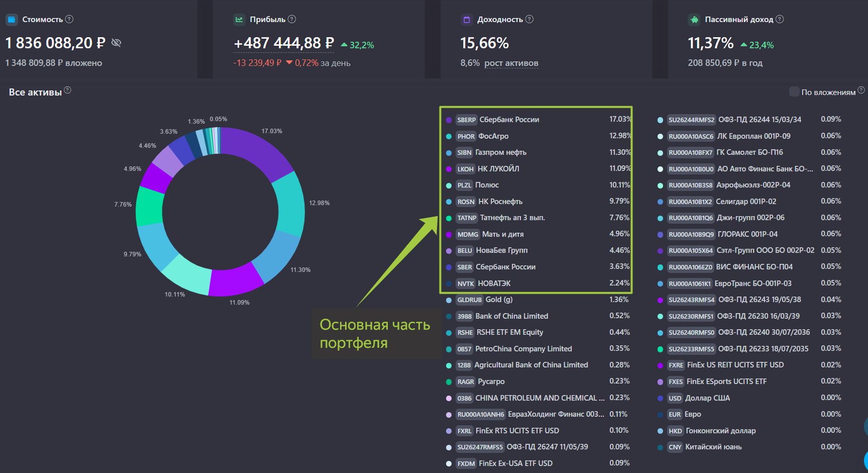Click the TATNP ticker badge
Viewport: 868px width, 473px height.
click(x=467, y=218)
